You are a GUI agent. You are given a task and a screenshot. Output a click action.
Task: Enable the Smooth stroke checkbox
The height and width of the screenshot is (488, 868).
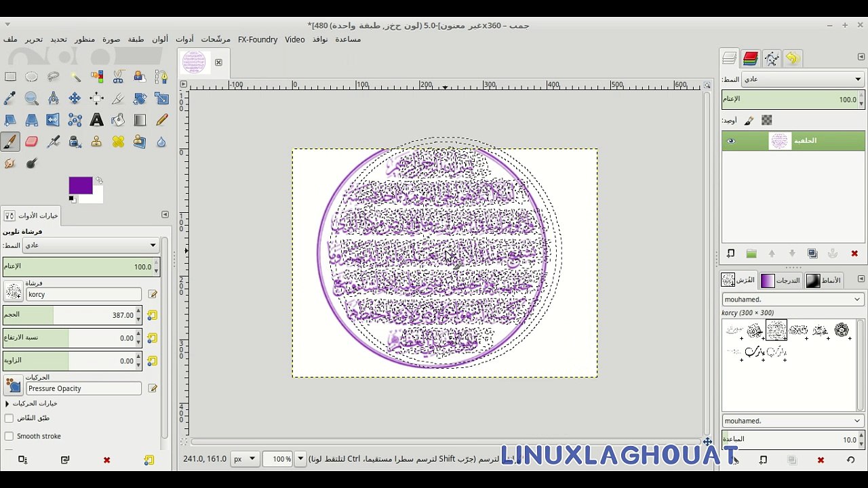pos(9,436)
